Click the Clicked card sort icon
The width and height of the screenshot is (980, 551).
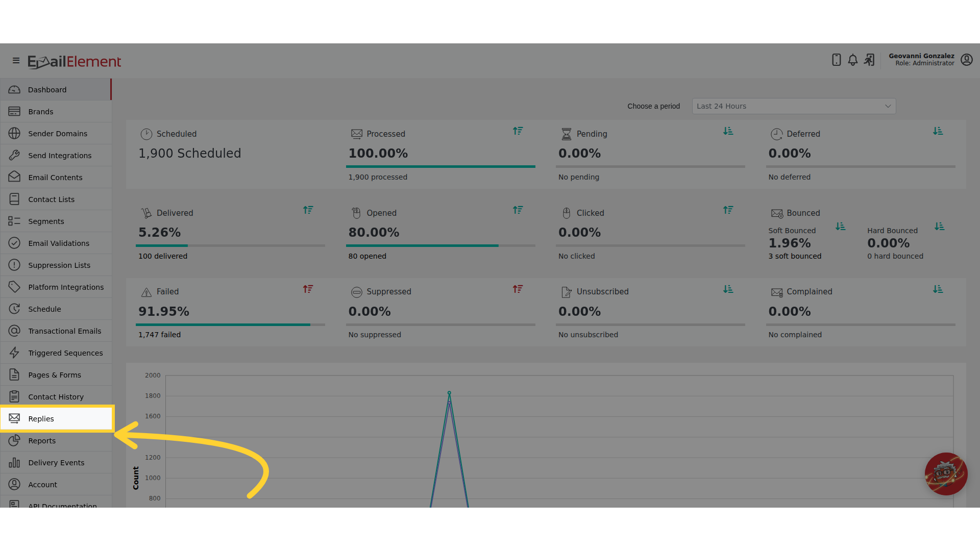728,210
